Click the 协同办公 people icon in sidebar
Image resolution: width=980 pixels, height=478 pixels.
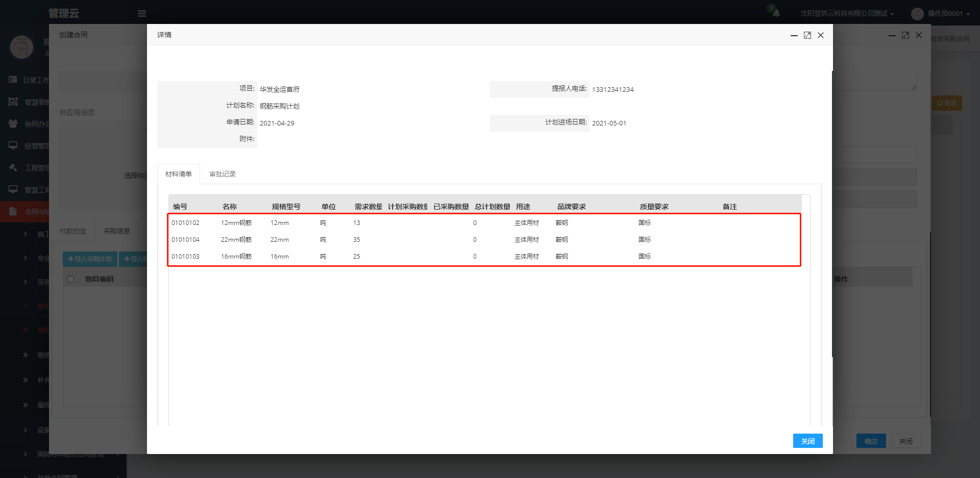coord(13,123)
